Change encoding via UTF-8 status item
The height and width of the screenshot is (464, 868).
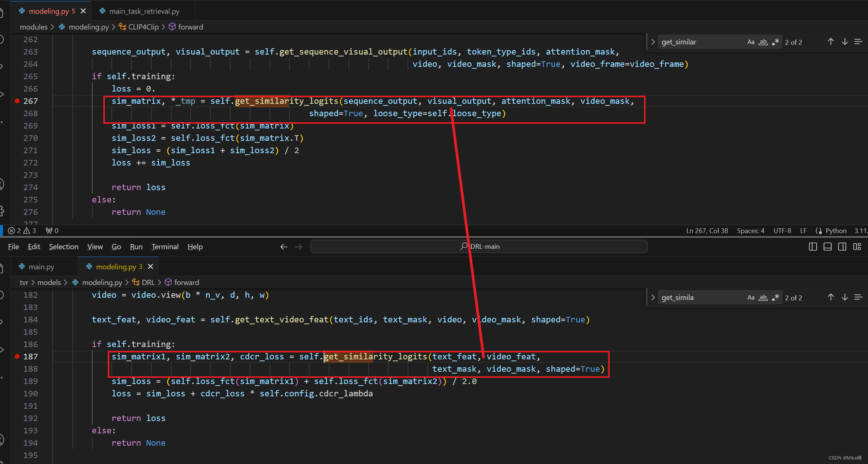(x=782, y=231)
